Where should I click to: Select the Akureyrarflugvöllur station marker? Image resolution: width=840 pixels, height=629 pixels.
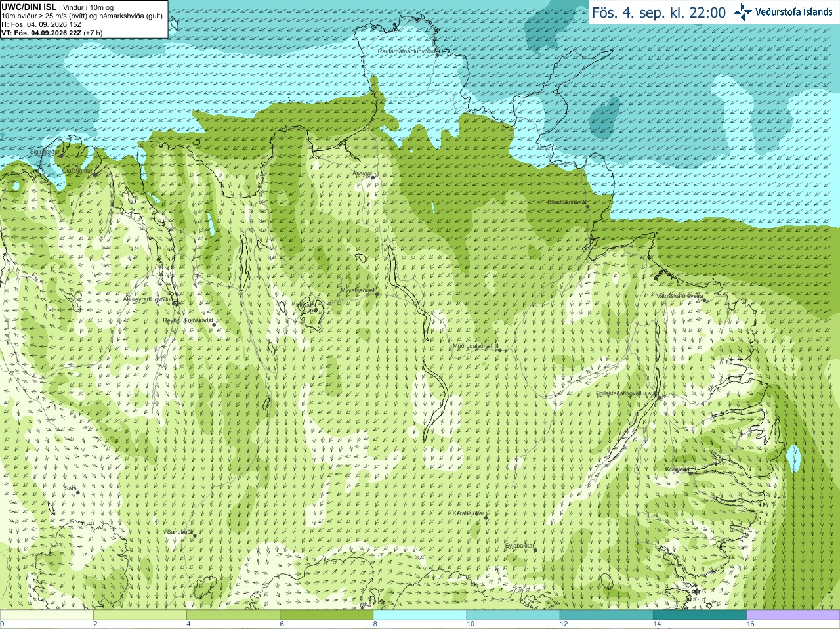[176, 303]
